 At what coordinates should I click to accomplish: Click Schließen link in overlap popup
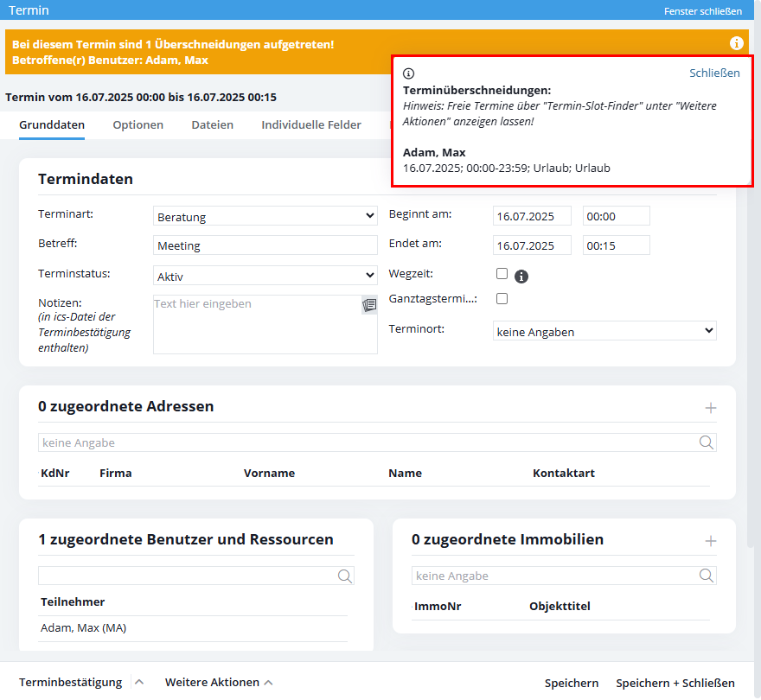(x=714, y=73)
